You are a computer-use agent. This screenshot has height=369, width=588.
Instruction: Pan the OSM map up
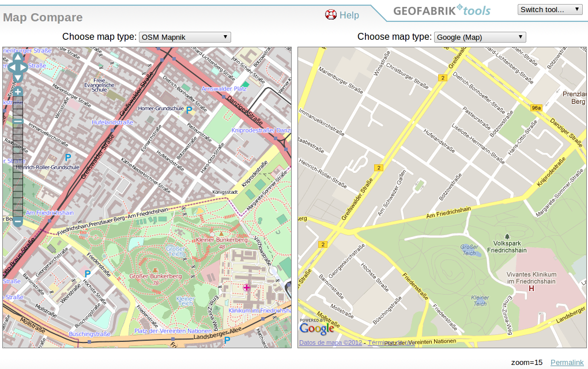click(x=17, y=57)
